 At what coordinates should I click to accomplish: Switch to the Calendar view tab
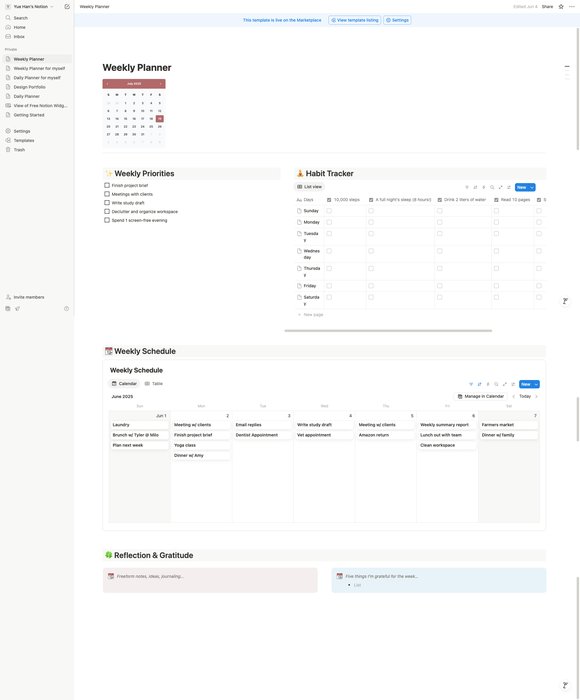[x=124, y=384]
